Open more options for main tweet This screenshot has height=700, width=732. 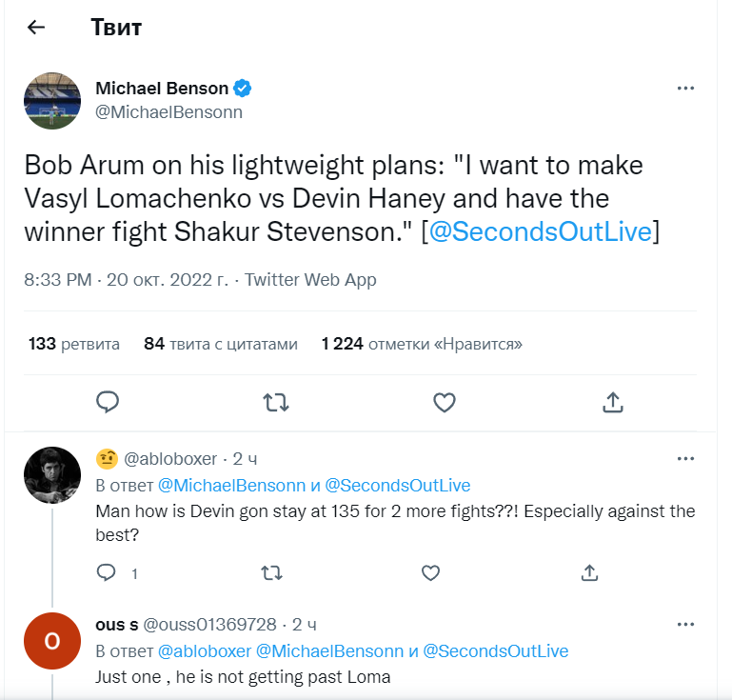(x=685, y=89)
